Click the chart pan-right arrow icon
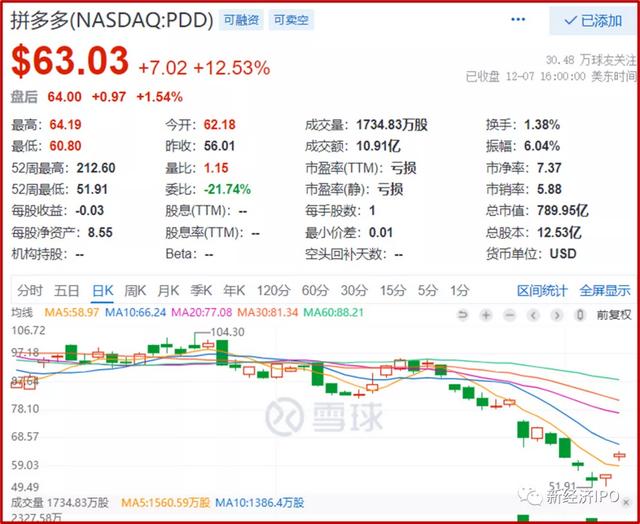 pyautogui.click(x=557, y=315)
